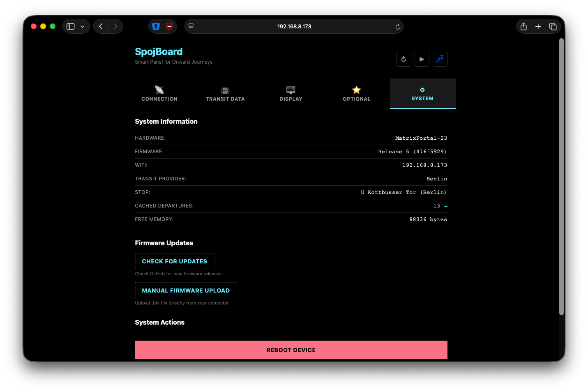Open Safari's share icon

coord(523,26)
